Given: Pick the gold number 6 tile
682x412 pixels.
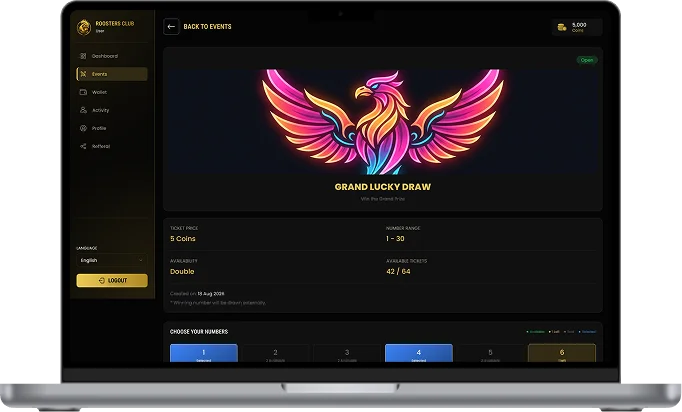Looking at the screenshot, I should 562,353.
